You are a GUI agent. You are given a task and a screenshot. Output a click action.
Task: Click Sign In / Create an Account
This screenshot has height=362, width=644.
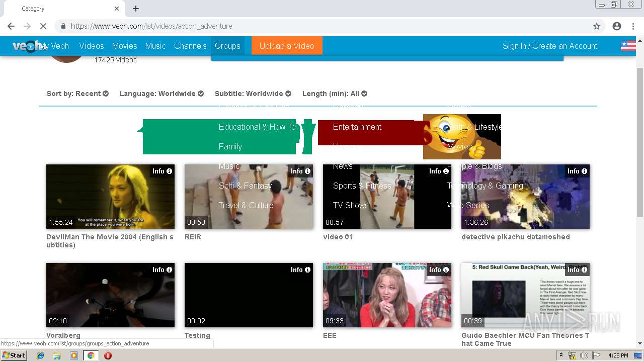(x=550, y=46)
